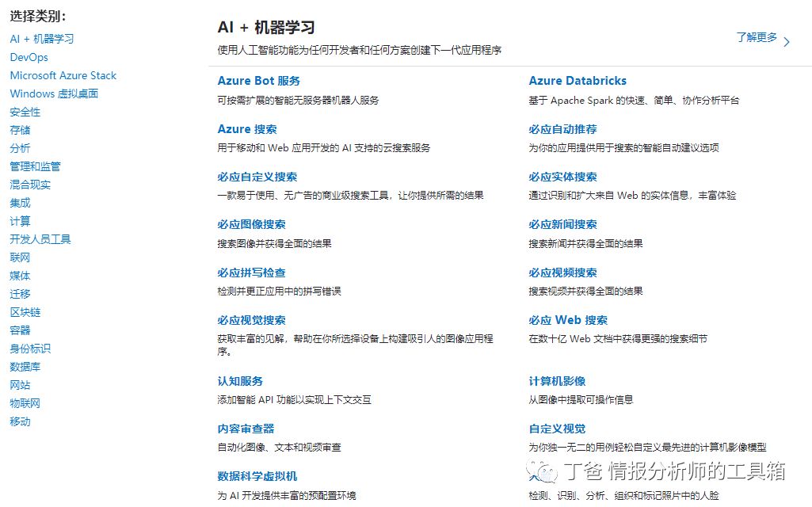The width and height of the screenshot is (812, 507).
Task: Click the 数据库 category link
Action: [25, 367]
